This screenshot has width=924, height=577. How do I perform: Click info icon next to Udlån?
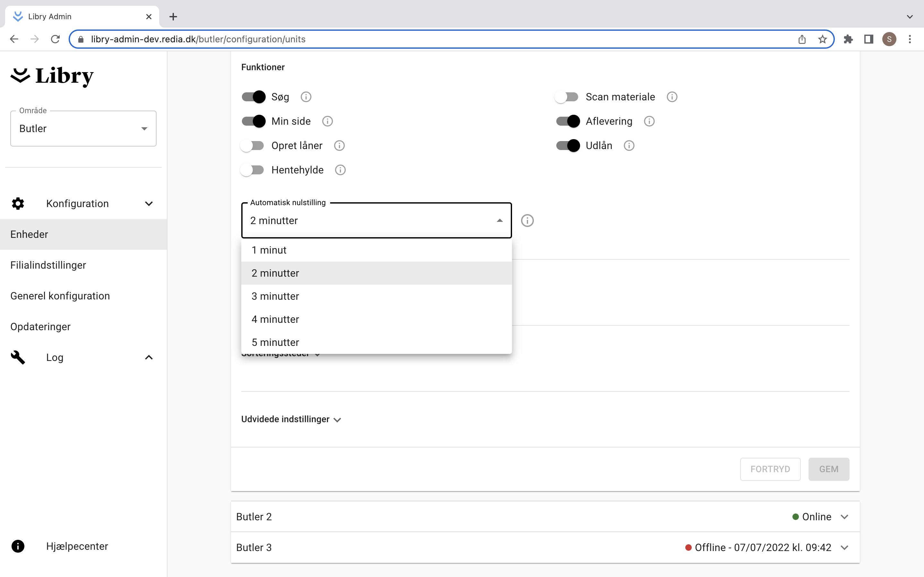pos(629,146)
